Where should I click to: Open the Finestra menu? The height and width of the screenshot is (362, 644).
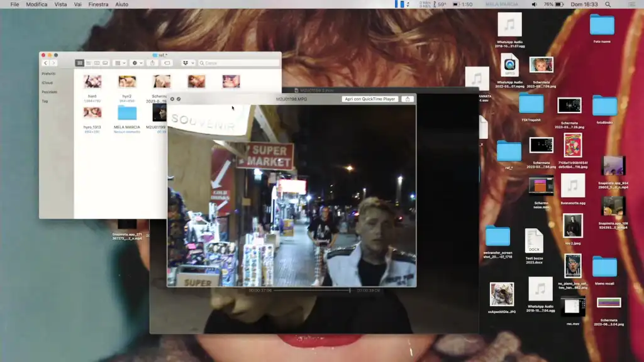click(98, 4)
